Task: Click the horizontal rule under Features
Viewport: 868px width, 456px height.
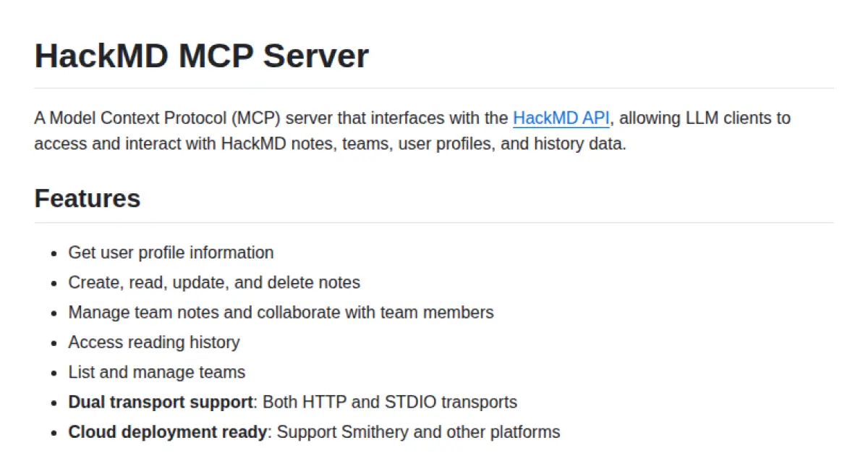Action: [x=434, y=219]
